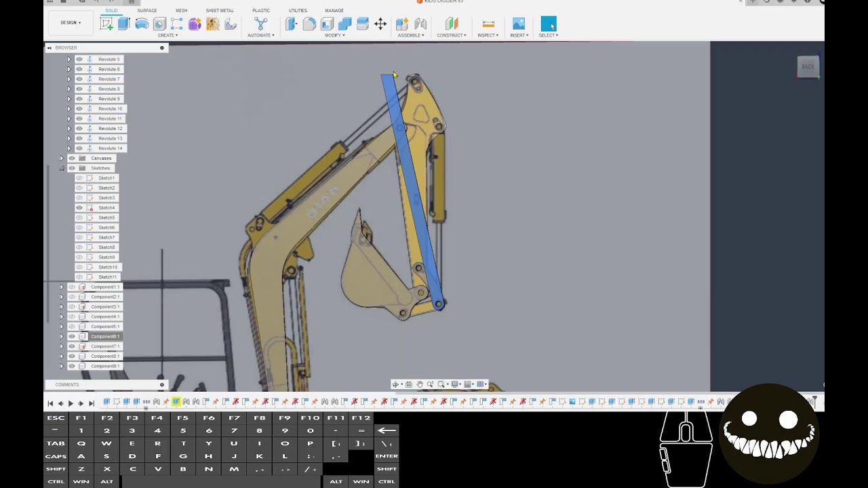
Task: Expand the Canvases folder
Action: pos(62,159)
